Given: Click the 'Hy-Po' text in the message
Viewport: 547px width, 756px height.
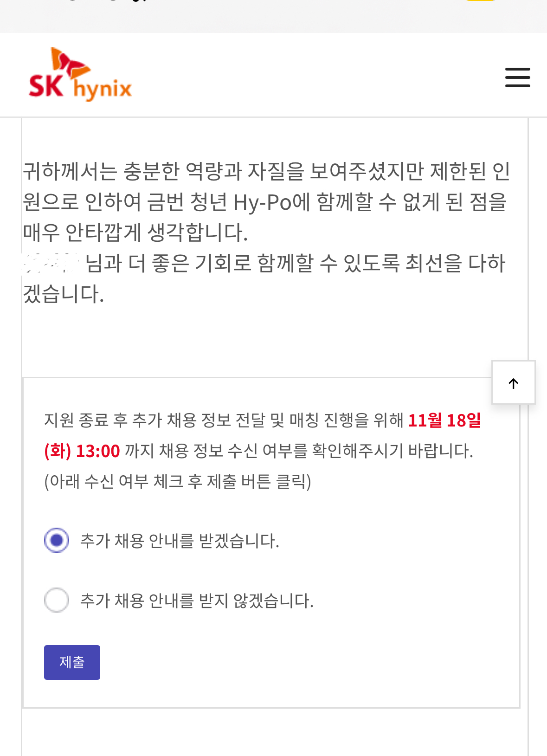Looking at the screenshot, I should pyautogui.click(x=262, y=202).
